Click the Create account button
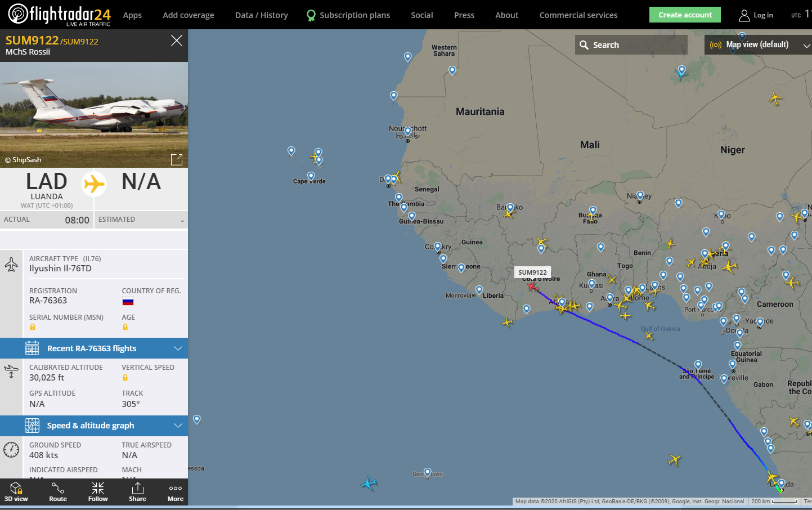812x510 pixels. pyautogui.click(x=685, y=15)
